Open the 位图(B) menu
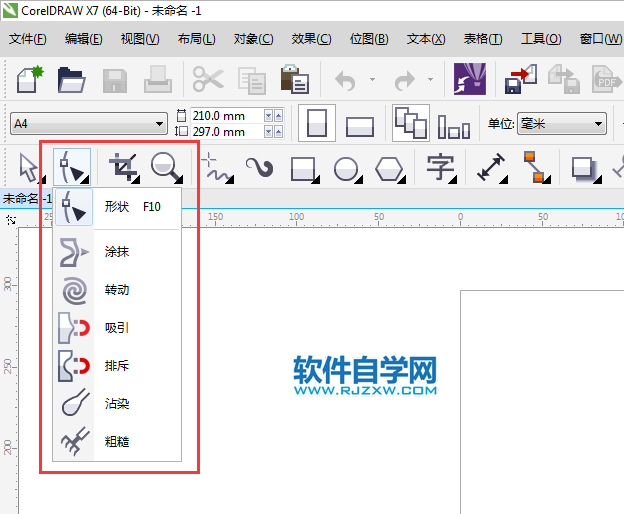Viewport: 624px width, 514px height. [x=369, y=39]
